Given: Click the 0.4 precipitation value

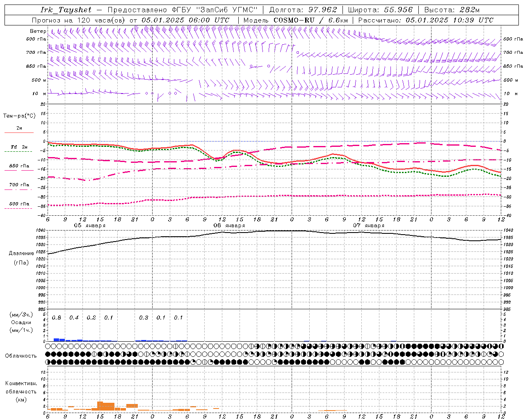Looking at the screenshot, I should point(74,318).
